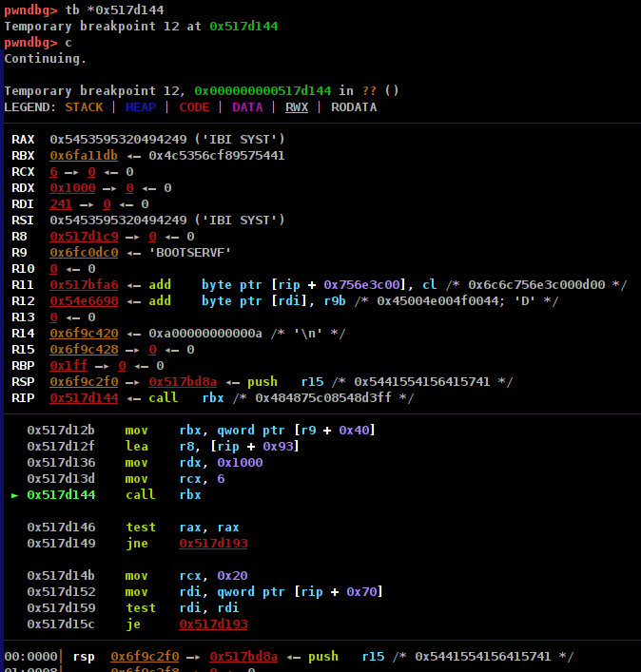Image resolution: width=641 pixels, height=672 pixels.
Task: Click RCX value 6
Action: (53, 172)
